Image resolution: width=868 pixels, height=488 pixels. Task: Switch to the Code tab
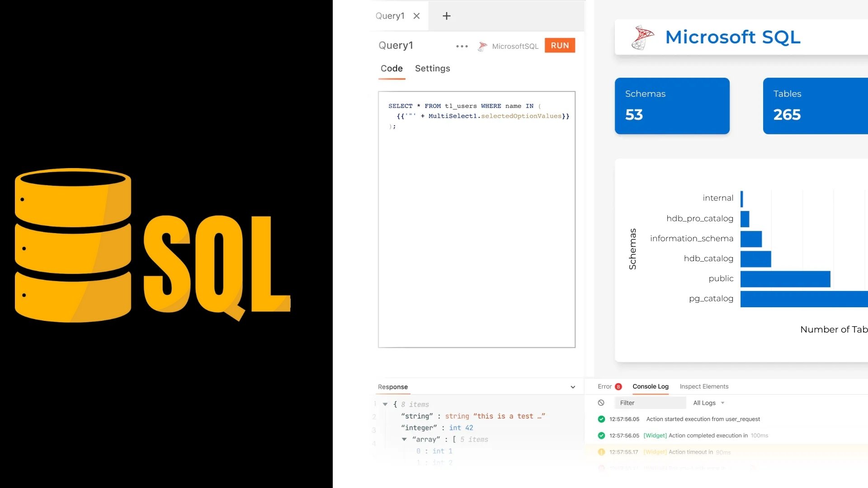[392, 68]
